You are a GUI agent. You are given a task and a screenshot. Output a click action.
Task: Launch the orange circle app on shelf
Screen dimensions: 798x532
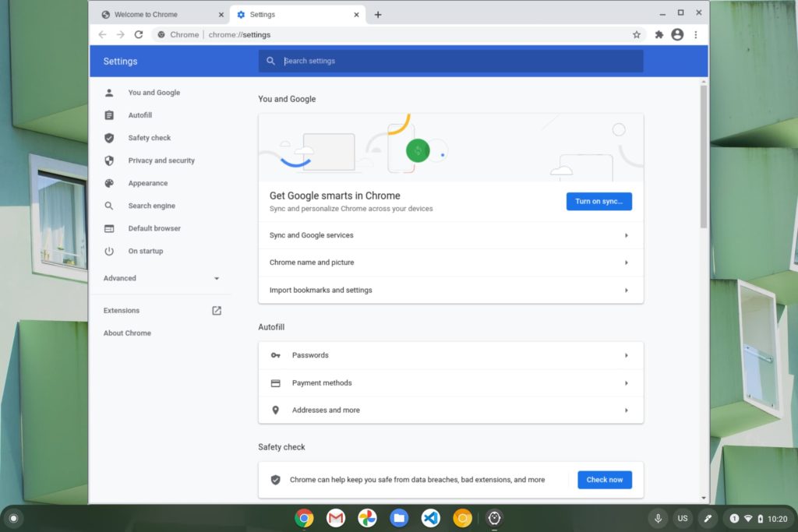tap(462, 518)
